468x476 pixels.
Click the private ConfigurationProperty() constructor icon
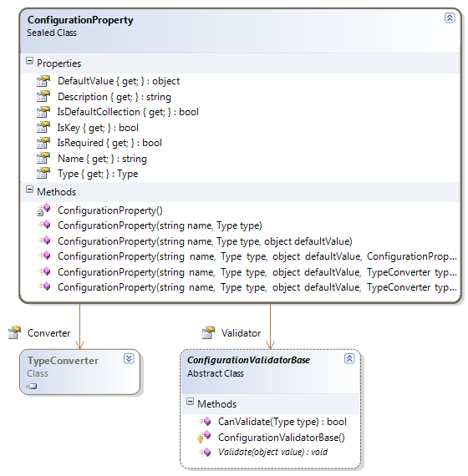pyautogui.click(x=43, y=210)
